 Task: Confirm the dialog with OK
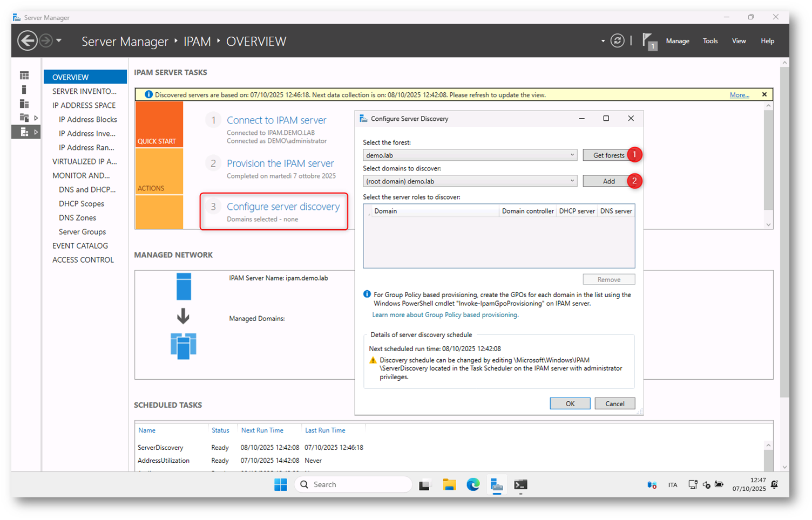point(570,403)
